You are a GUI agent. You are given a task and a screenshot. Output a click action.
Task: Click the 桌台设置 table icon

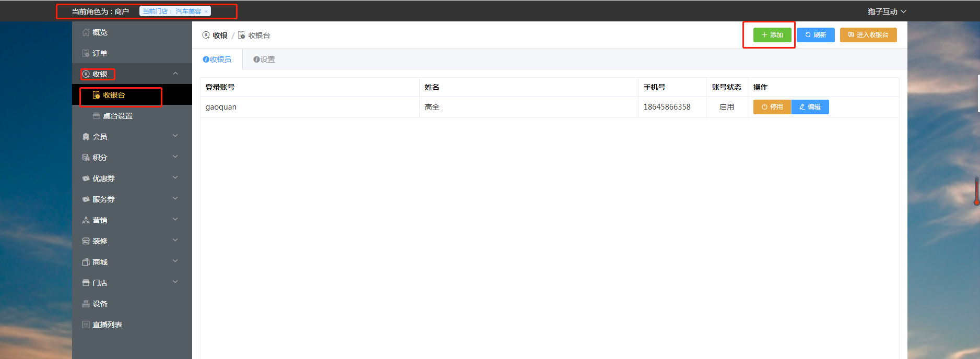click(x=96, y=116)
